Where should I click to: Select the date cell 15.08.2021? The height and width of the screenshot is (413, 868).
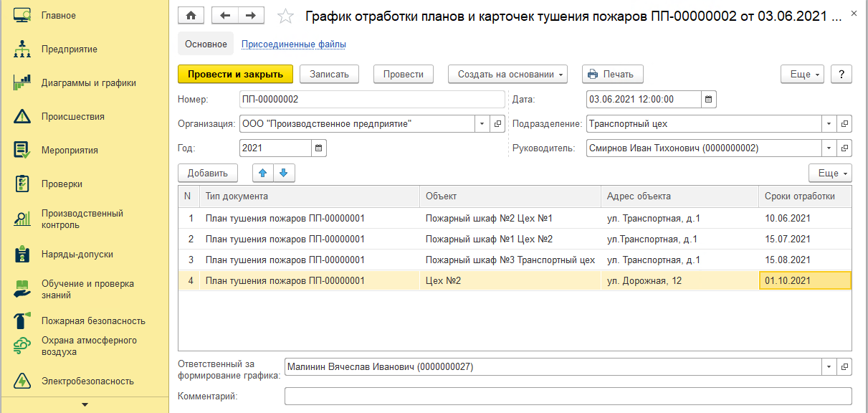click(805, 260)
